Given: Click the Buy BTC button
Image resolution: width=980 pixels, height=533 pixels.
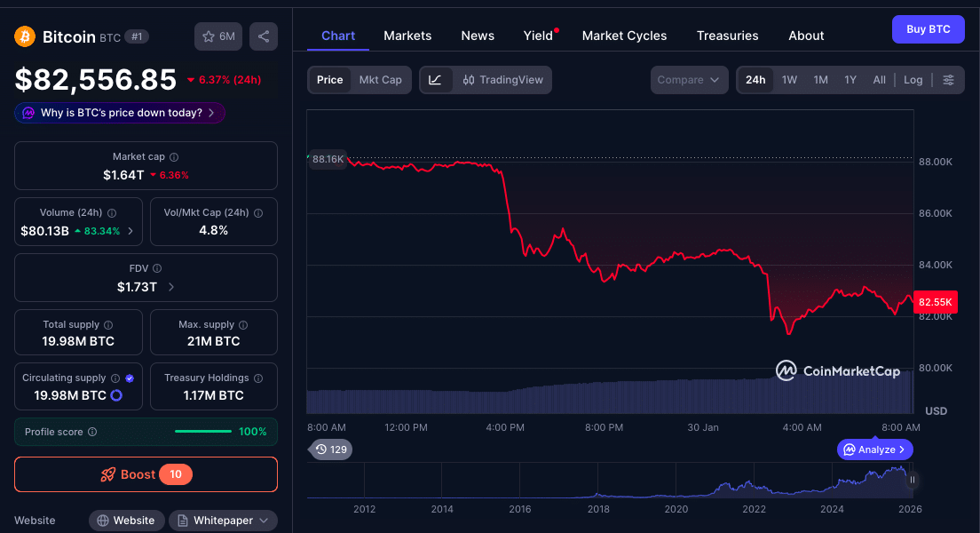Looking at the screenshot, I should tap(928, 28).
